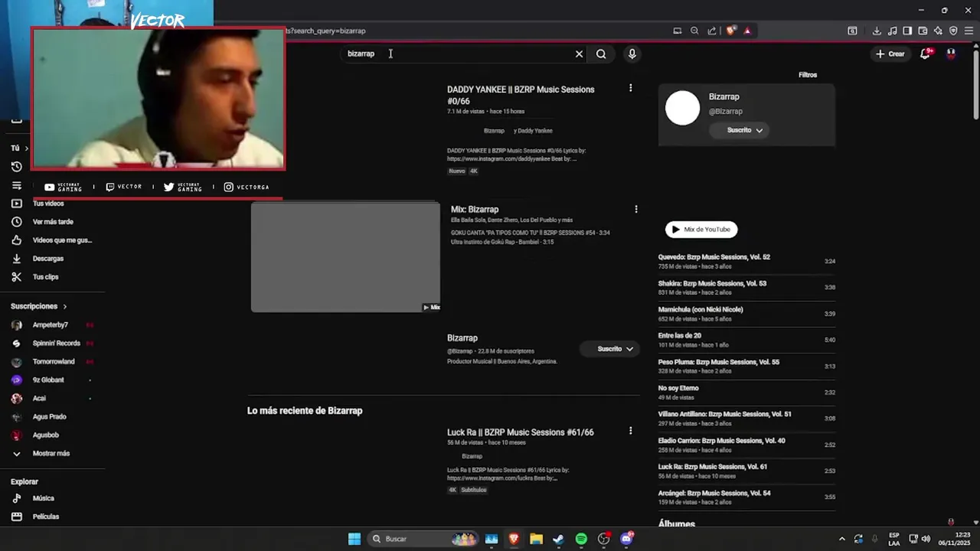980x551 pixels.
Task: Open Discord from the taskbar
Action: 626,539
